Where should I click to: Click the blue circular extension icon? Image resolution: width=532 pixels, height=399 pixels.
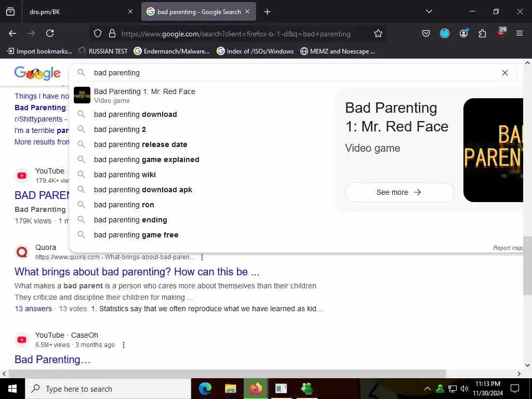pyautogui.click(x=445, y=33)
